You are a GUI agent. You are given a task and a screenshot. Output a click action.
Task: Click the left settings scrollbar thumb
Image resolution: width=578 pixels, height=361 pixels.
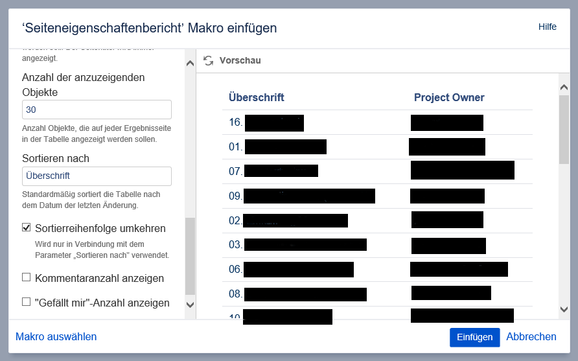click(x=190, y=256)
